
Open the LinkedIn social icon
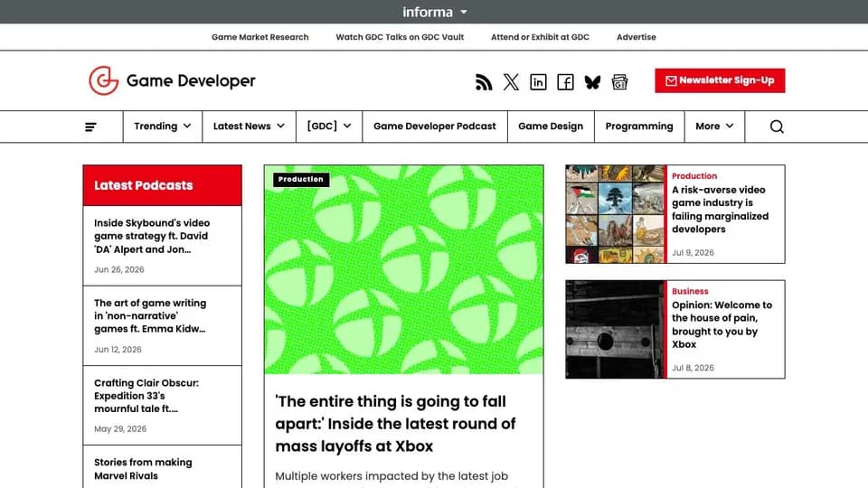[538, 82]
